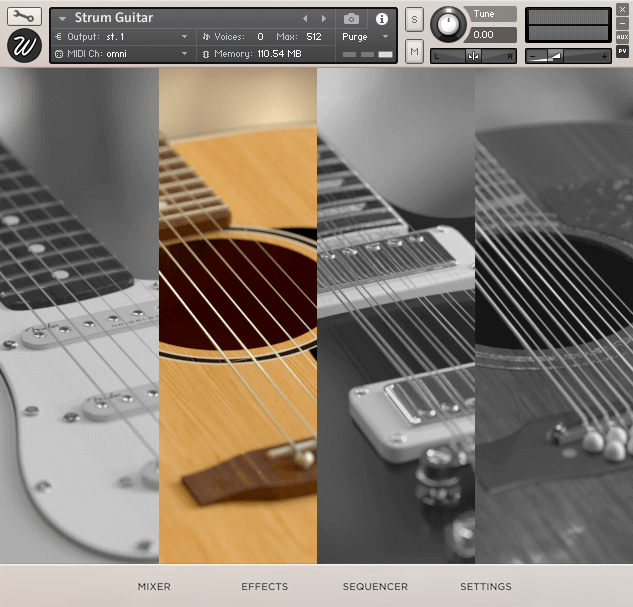The height and width of the screenshot is (607, 633).
Task: Select the Strum Guitar instrument name field
Action: tap(113, 18)
